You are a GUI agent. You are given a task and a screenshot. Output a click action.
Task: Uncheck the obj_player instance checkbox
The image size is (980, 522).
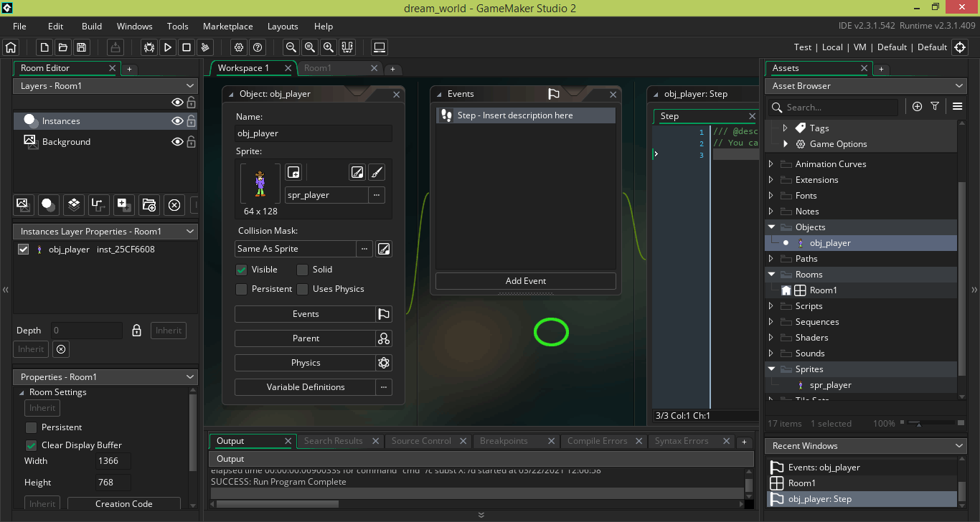(24, 250)
